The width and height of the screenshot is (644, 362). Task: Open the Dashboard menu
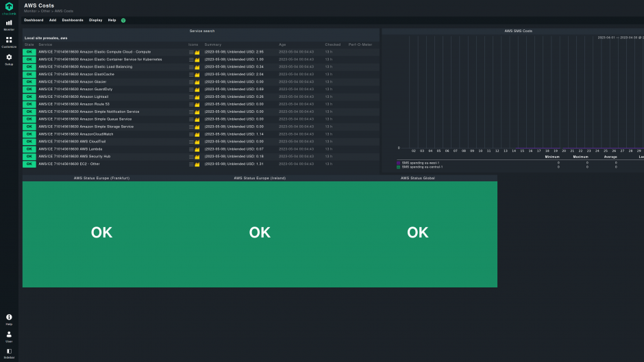(x=34, y=20)
